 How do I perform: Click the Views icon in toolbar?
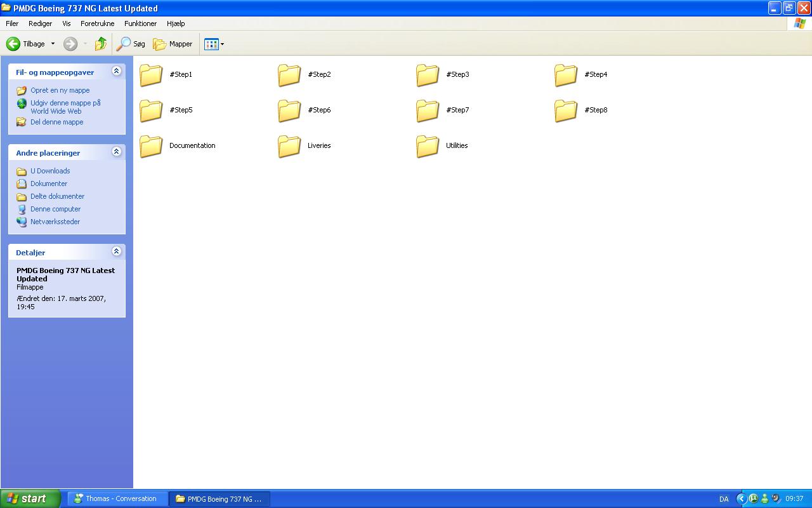211,44
